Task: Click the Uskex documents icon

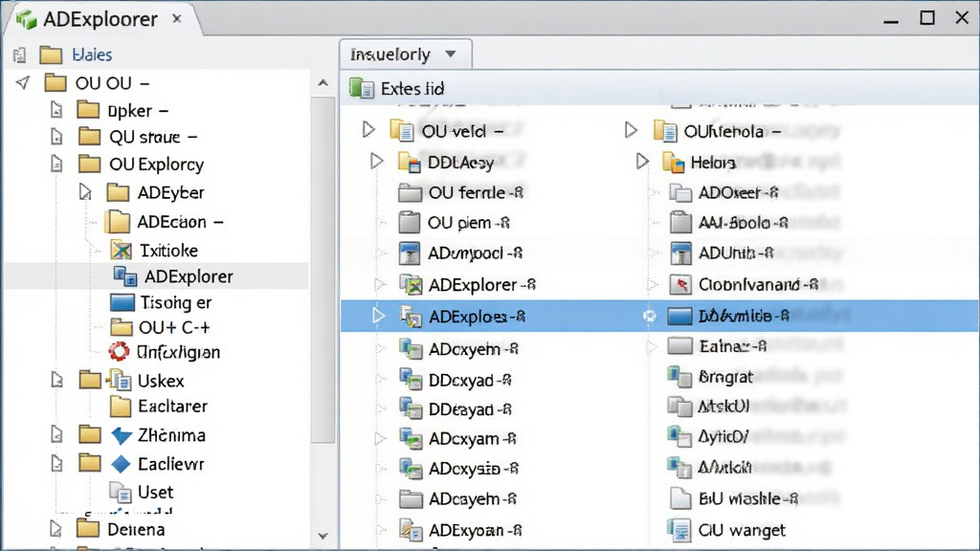Action: (119, 380)
